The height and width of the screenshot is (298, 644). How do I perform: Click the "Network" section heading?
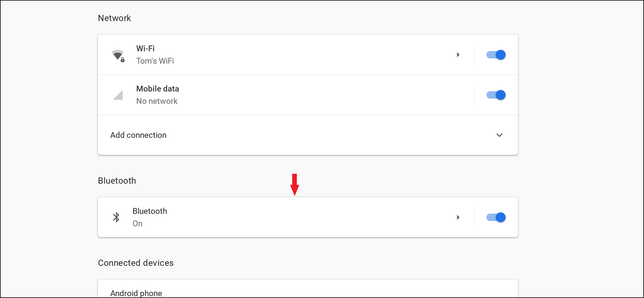(114, 18)
